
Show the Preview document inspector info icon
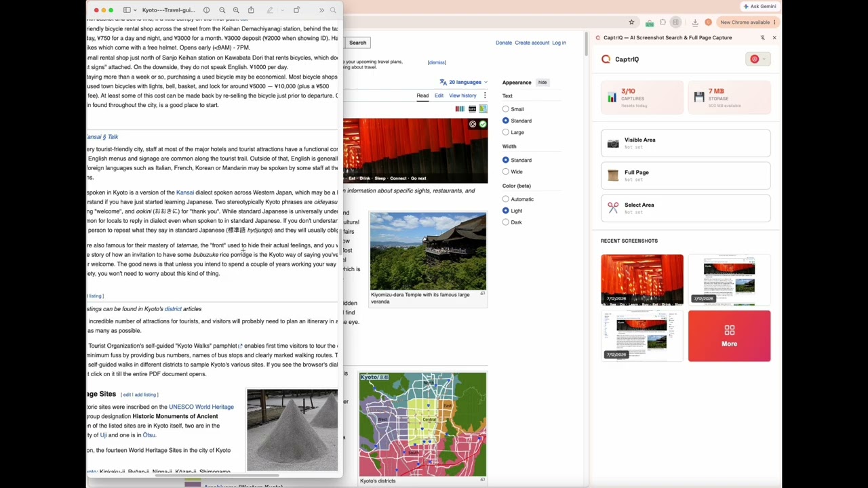[206, 10]
